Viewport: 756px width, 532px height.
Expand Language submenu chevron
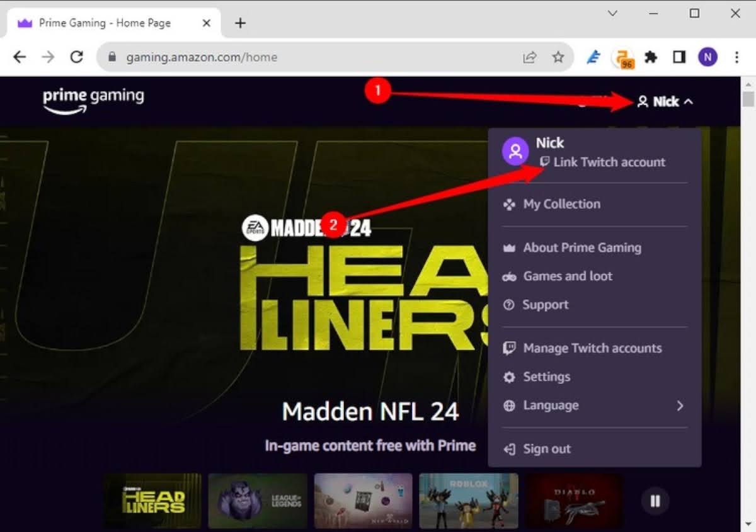coord(680,406)
